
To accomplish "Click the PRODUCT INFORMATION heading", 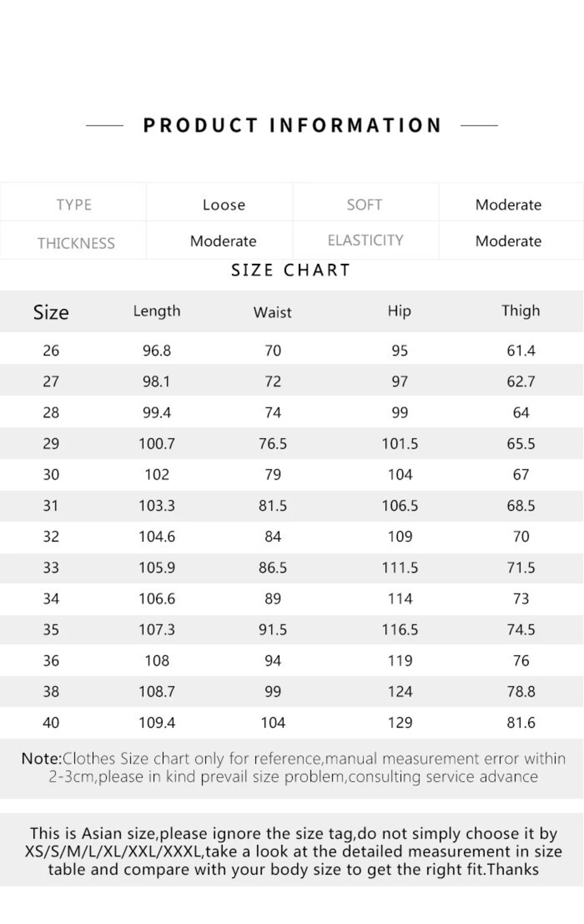I will (x=292, y=126).
